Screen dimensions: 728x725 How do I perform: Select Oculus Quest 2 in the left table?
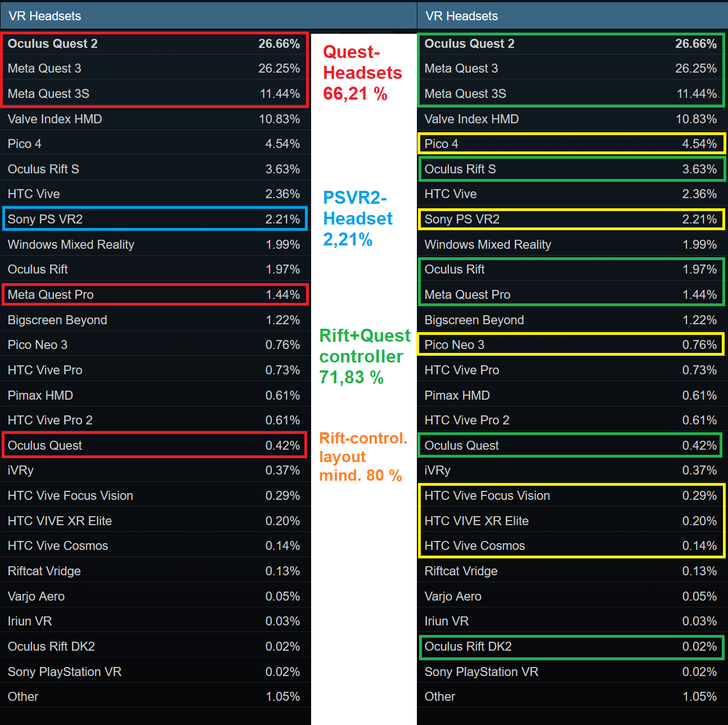coord(155,43)
